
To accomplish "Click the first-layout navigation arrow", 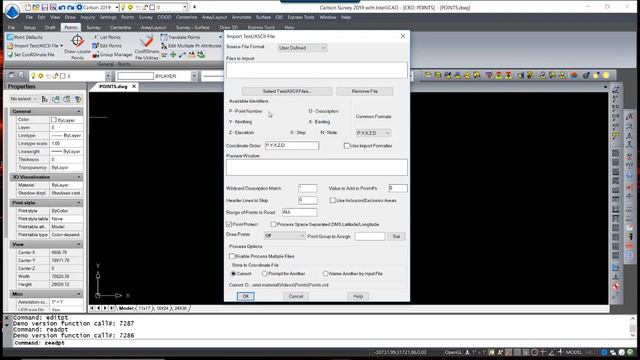I will click(92, 309).
